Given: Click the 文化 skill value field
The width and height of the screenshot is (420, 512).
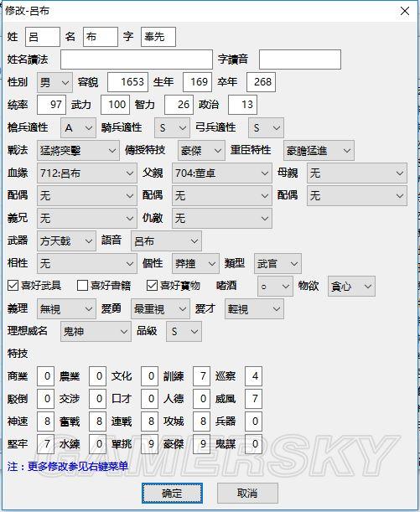Looking at the screenshot, I should (149, 376).
